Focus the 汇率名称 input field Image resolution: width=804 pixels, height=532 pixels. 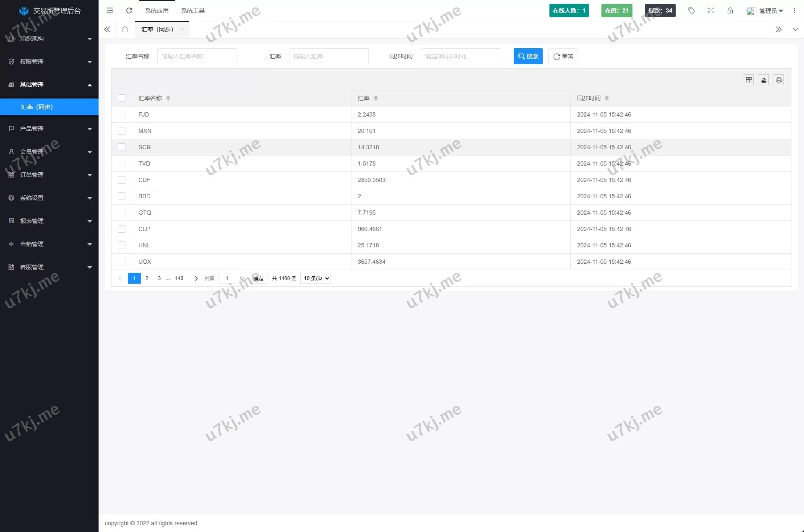pyautogui.click(x=197, y=56)
